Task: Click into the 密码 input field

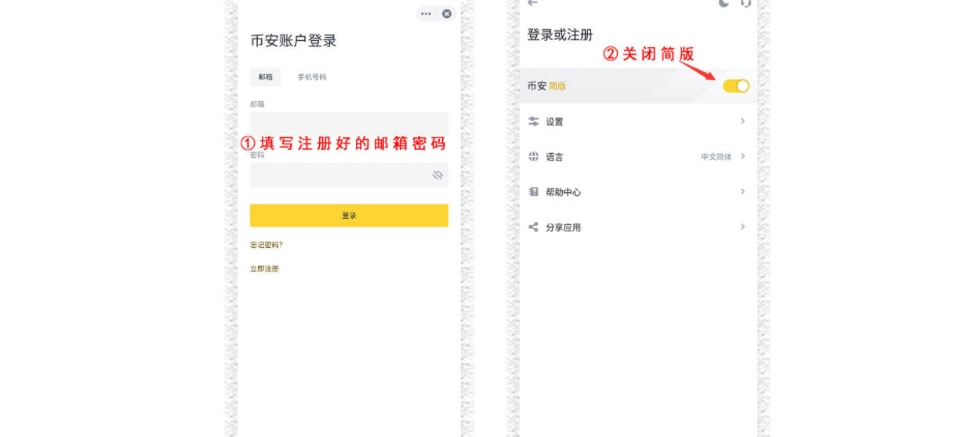Action: pyautogui.click(x=337, y=175)
